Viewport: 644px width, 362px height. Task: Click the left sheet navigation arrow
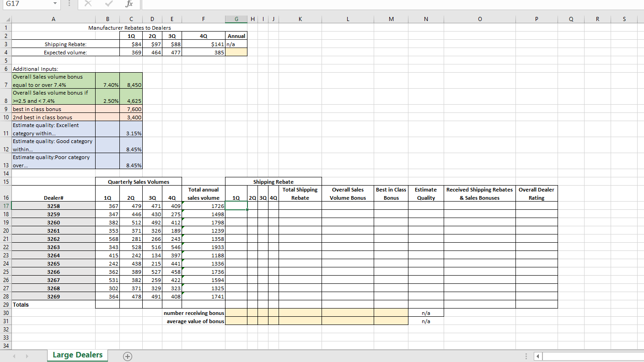(x=14, y=355)
